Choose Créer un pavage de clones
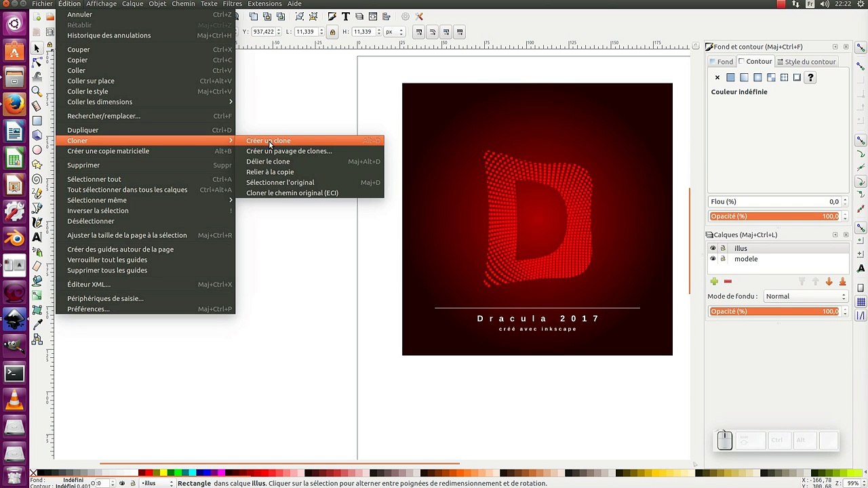The width and height of the screenshot is (868, 488). (309, 151)
